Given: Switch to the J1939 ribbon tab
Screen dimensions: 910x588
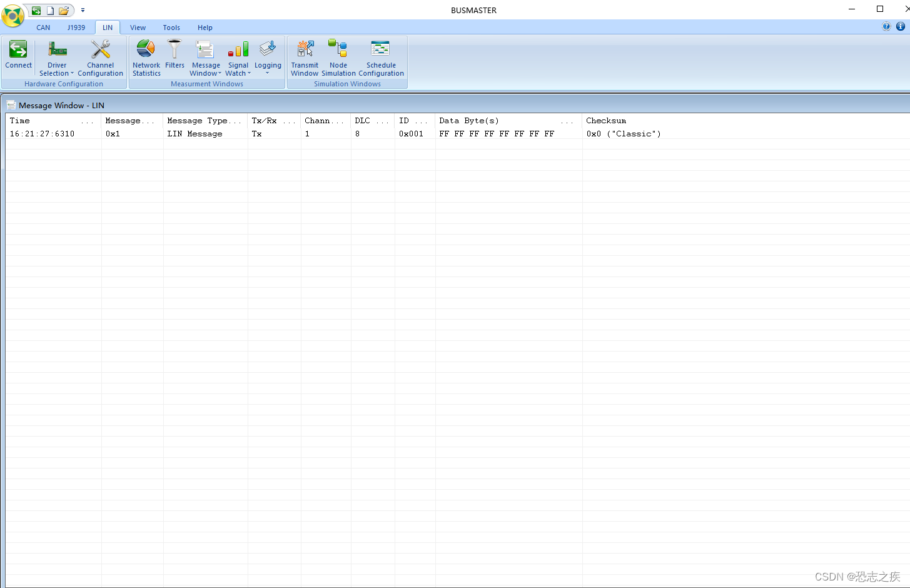Looking at the screenshot, I should (x=76, y=28).
